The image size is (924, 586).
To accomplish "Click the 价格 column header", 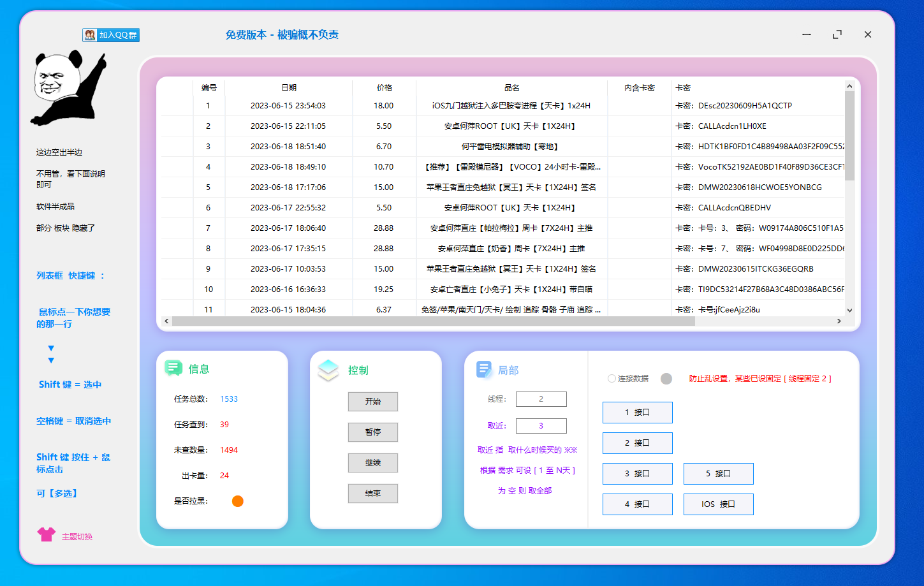I will (384, 88).
